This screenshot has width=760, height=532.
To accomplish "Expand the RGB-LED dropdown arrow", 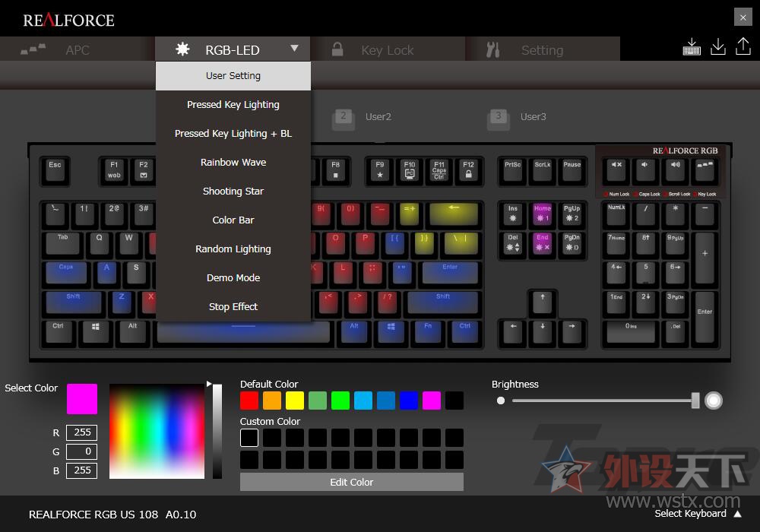I will pyautogui.click(x=294, y=49).
